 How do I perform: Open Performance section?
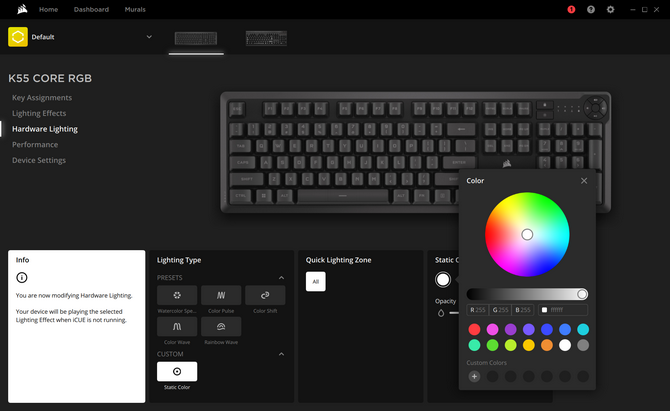click(x=35, y=144)
